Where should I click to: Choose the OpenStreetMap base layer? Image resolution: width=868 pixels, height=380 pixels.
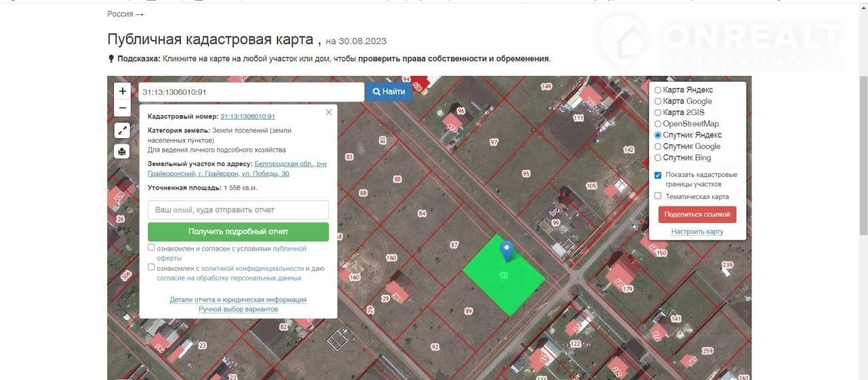(x=658, y=124)
